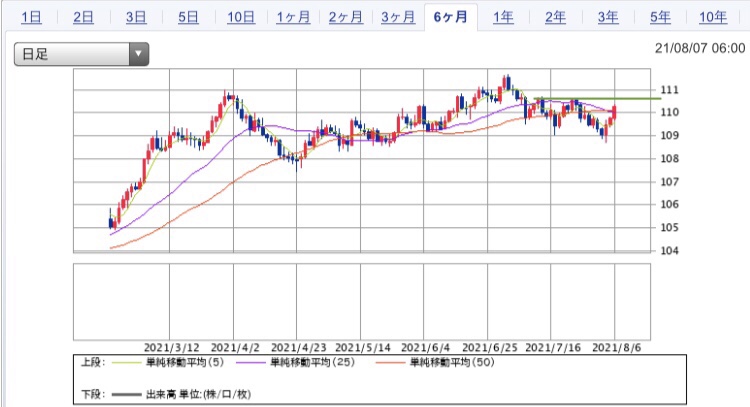
Task: Click the 2021/4/2 date axis label
Action: (x=235, y=348)
